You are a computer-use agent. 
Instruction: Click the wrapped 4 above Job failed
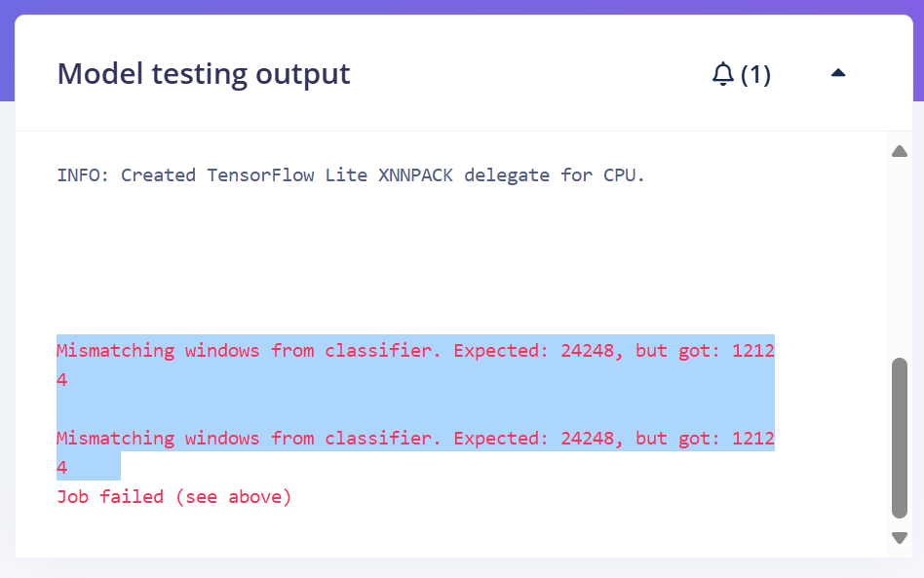(x=61, y=468)
